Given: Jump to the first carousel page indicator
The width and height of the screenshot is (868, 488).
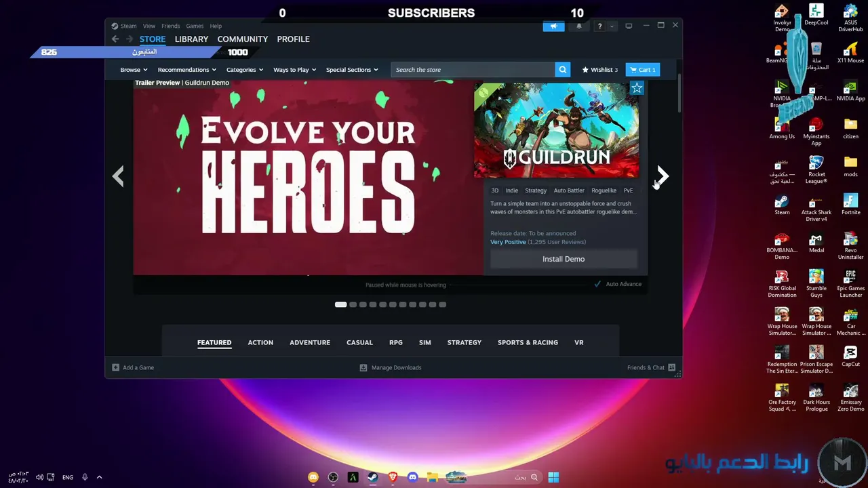Looking at the screenshot, I should (x=340, y=304).
